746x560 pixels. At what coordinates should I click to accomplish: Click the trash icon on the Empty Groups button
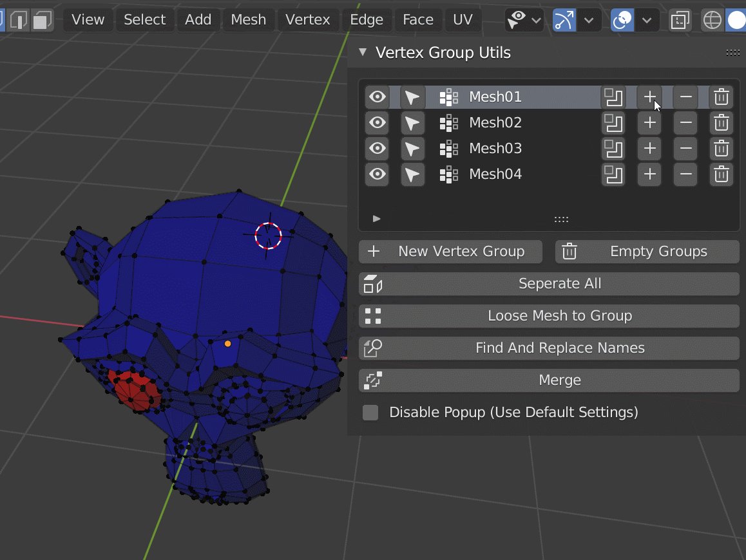pyautogui.click(x=569, y=252)
